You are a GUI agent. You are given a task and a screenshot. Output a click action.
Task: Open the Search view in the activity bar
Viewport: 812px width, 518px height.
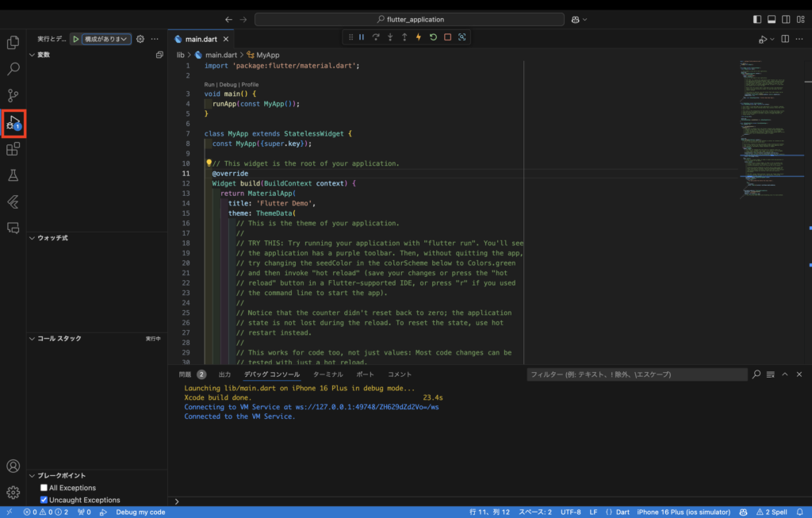pyautogui.click(x=13, y=68)
